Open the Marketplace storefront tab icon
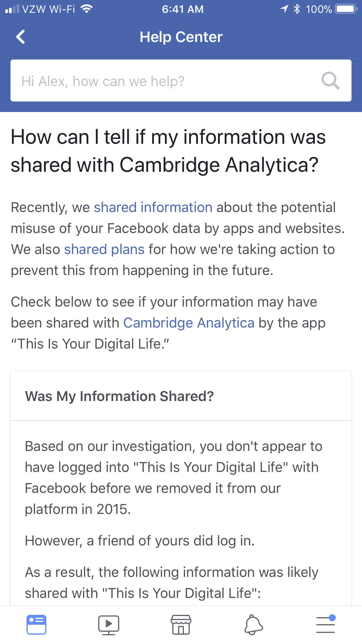 coord(181,625)
